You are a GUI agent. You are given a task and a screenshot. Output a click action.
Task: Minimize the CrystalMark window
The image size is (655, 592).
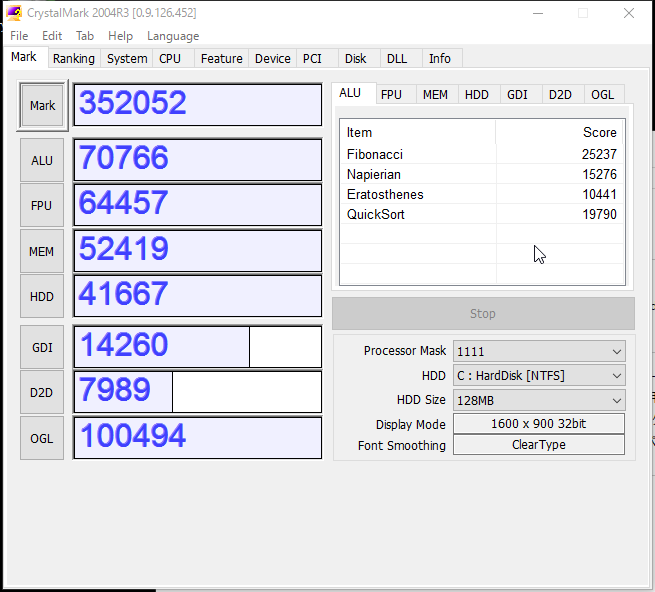538,13
